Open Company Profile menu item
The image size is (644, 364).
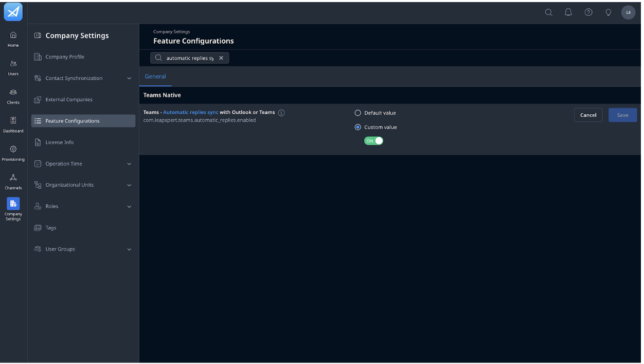click(83, 57)
